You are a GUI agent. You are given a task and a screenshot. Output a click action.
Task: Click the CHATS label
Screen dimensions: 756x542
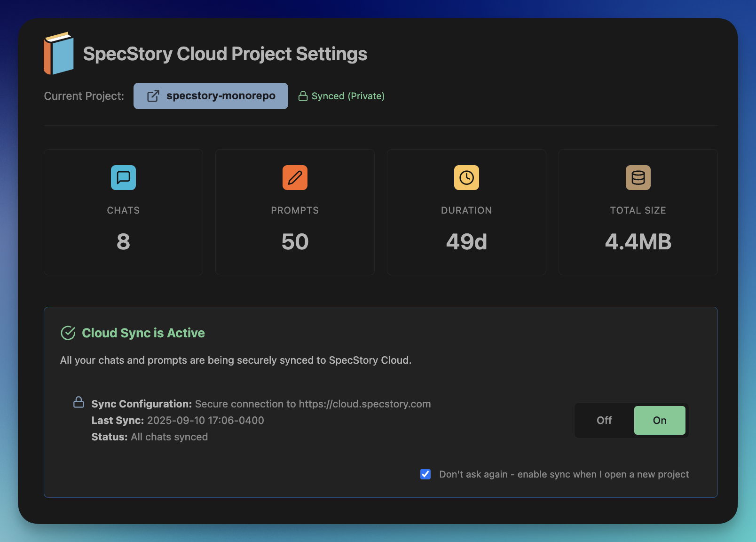(123, 210)
